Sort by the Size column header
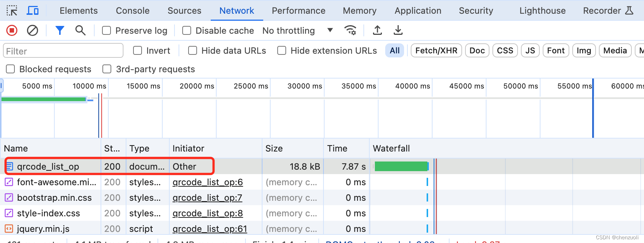 (x=293, y=149)
